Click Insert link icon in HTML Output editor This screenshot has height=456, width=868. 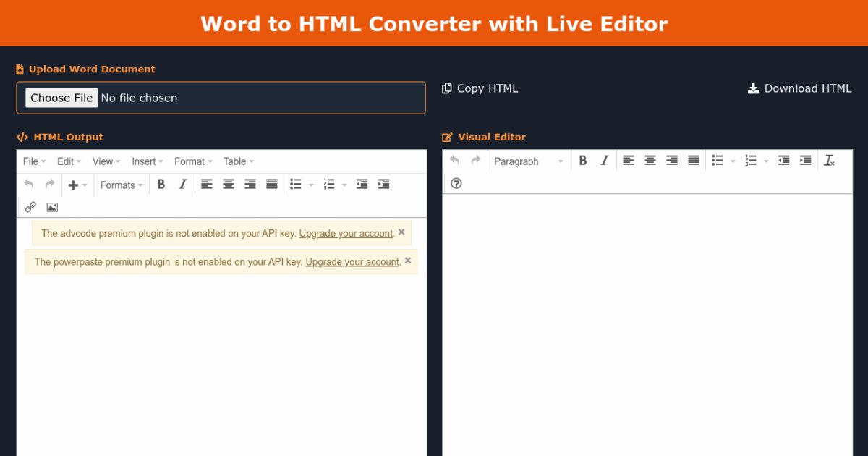pyautogui.click(x=30, y=207)
